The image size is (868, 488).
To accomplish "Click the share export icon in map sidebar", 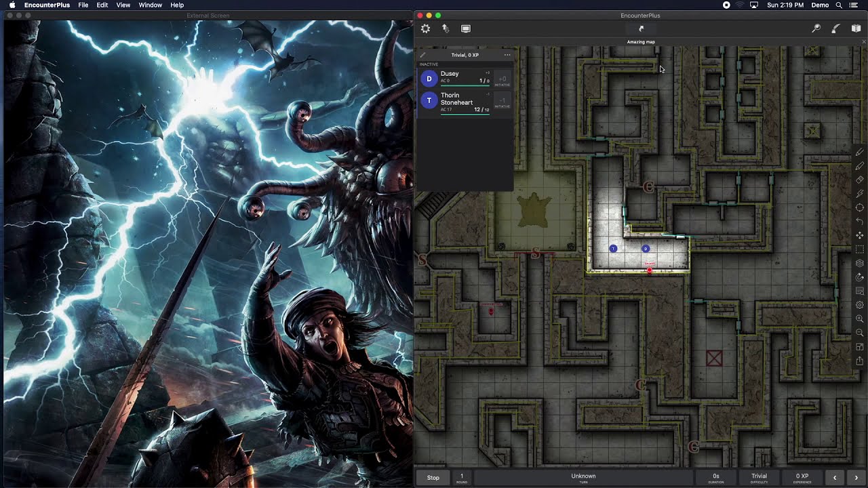I will tap(860, 361).
